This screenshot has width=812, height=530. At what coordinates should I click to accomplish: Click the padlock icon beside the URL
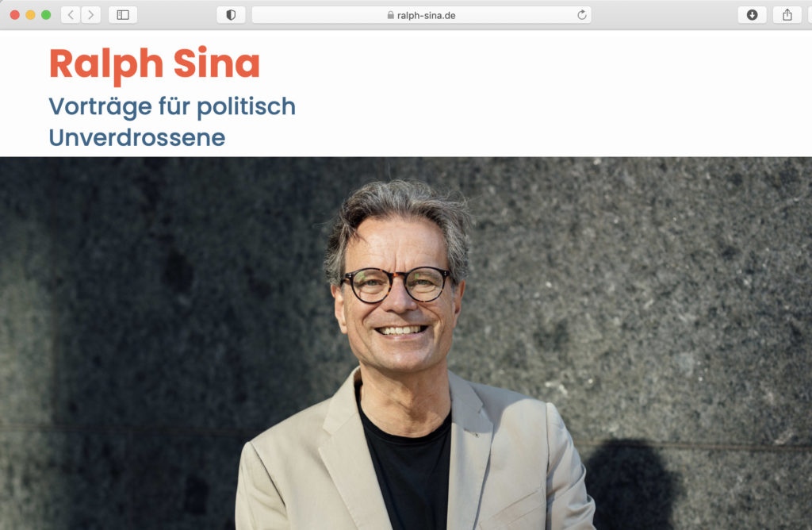point(390,16)
